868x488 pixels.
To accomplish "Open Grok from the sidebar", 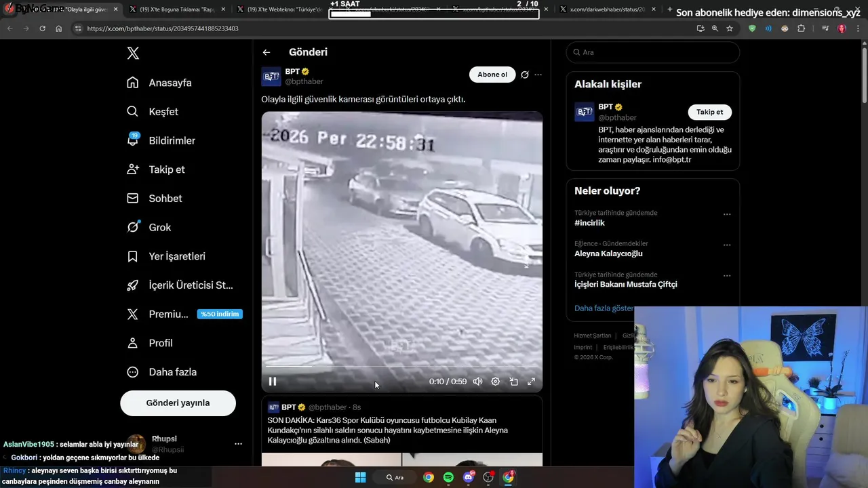I will pyautogui.click(x=149, y=227).
